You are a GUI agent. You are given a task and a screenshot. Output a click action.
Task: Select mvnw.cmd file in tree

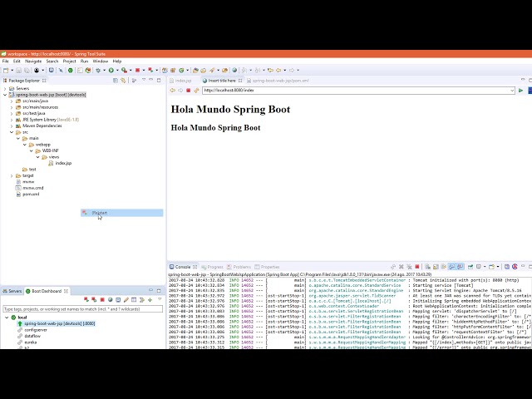pos(33,188)
